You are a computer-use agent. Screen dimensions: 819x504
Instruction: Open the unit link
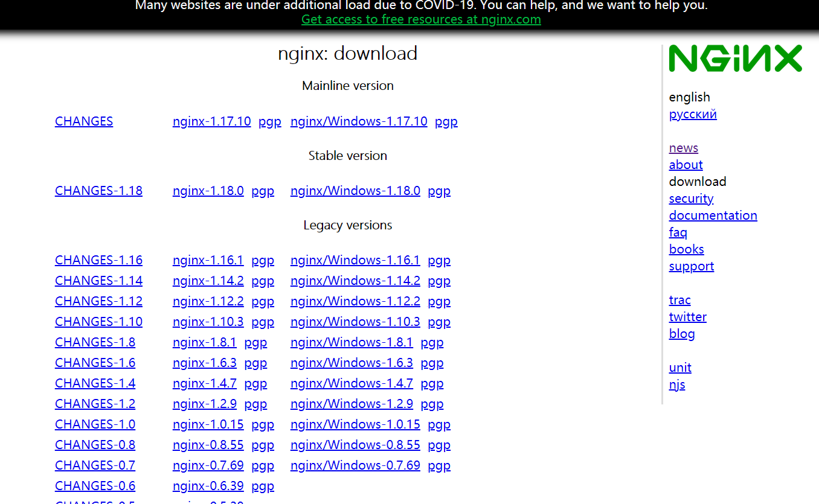point(680,368)
